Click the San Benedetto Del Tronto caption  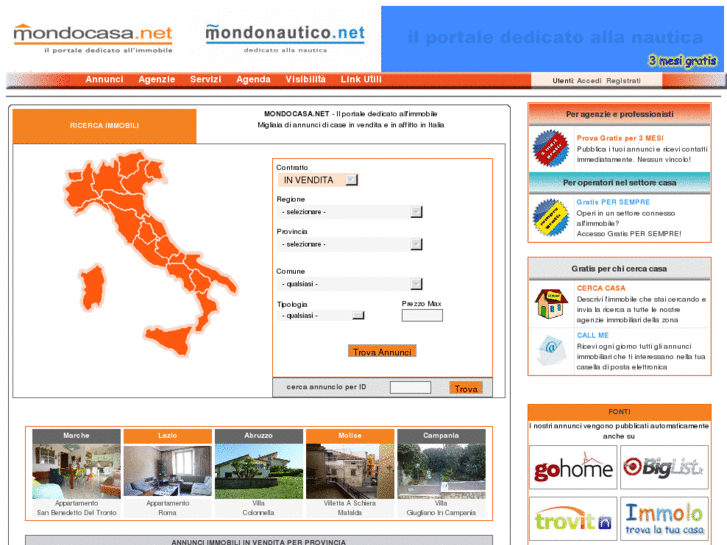pos(77,513)
